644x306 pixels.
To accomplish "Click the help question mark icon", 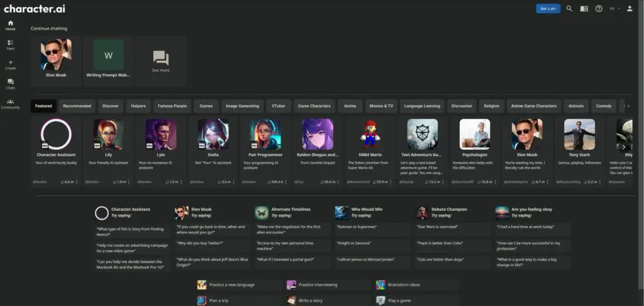I will tap(599, 9).
